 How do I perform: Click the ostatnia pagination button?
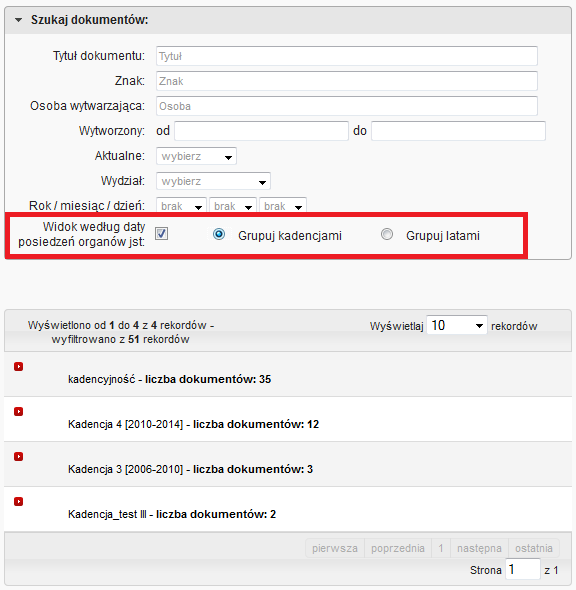tap(533, 548)
